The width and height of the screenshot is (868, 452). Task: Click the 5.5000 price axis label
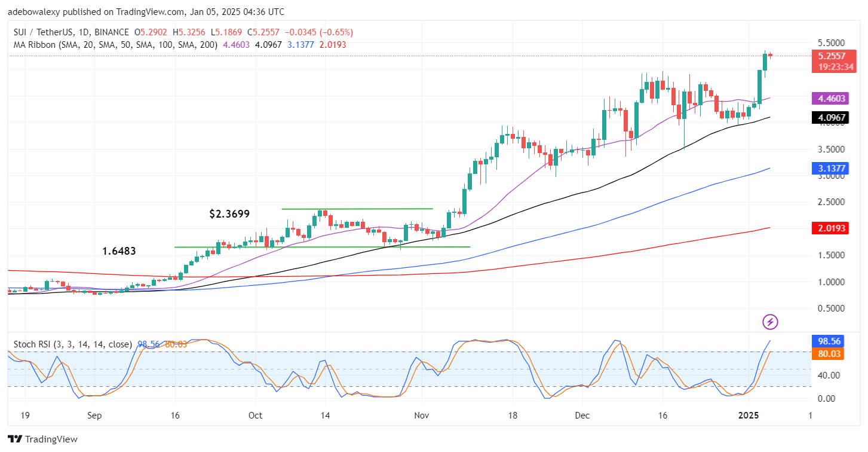tap(832, 43)
